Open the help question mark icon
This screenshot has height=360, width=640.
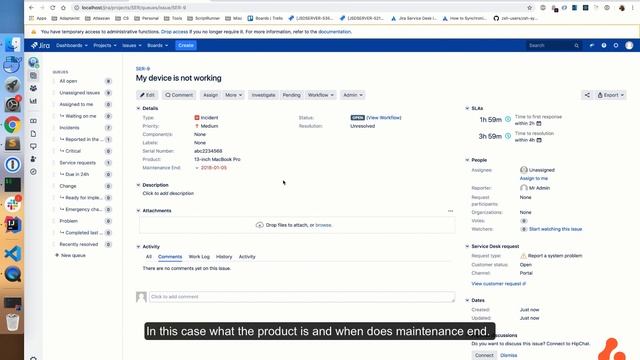[604, 45]
